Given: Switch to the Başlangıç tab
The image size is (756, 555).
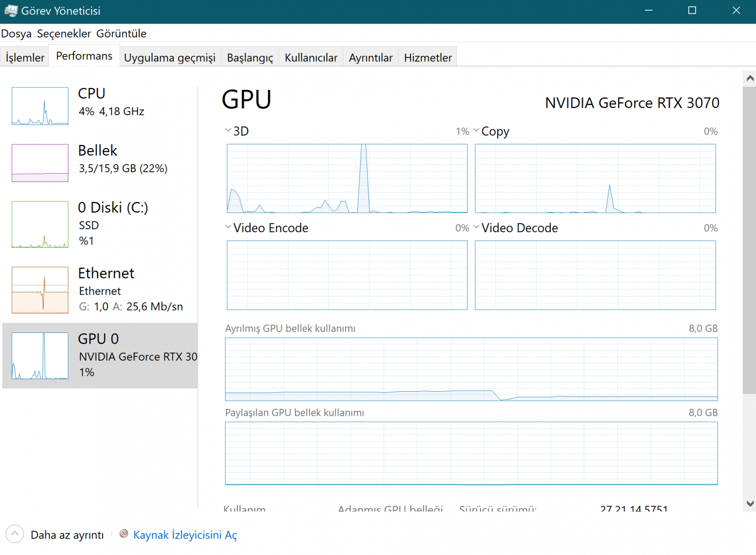Looking at the screenshot, I should [x=250, y=58].
